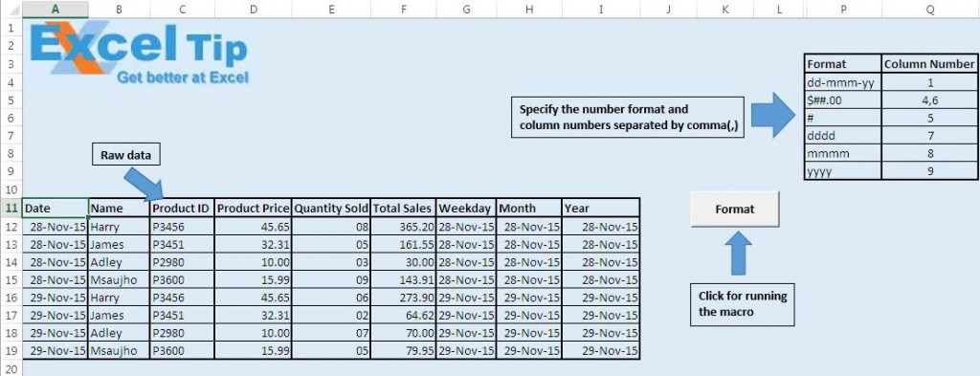Click the Excel Tip logo image
The image size is (980, 376).
(140, 55)
